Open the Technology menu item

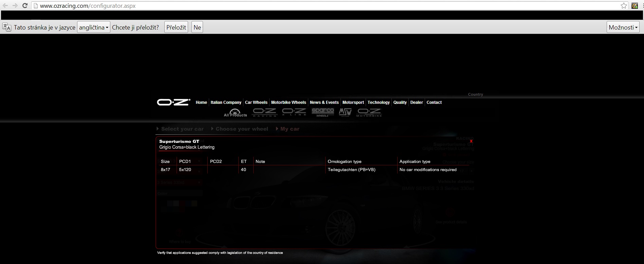pyautogui.click(x=379, y=102)
